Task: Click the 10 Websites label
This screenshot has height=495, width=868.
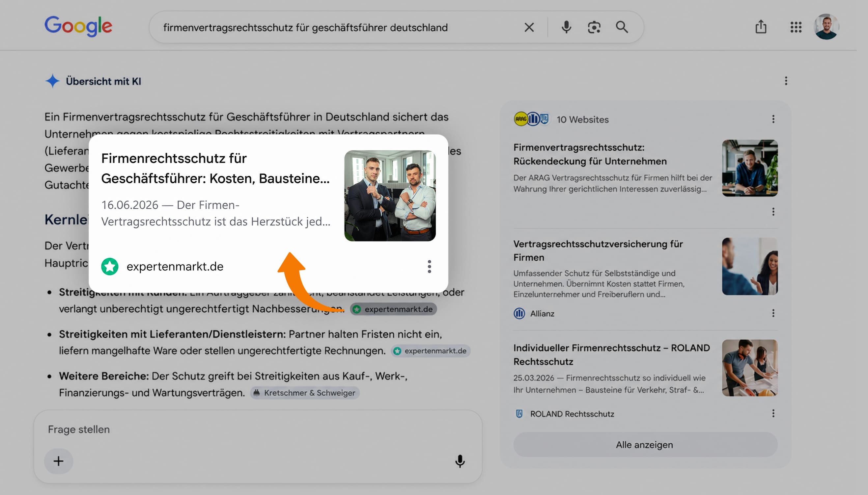Action: pyautogui.click(x=582, y=119)
